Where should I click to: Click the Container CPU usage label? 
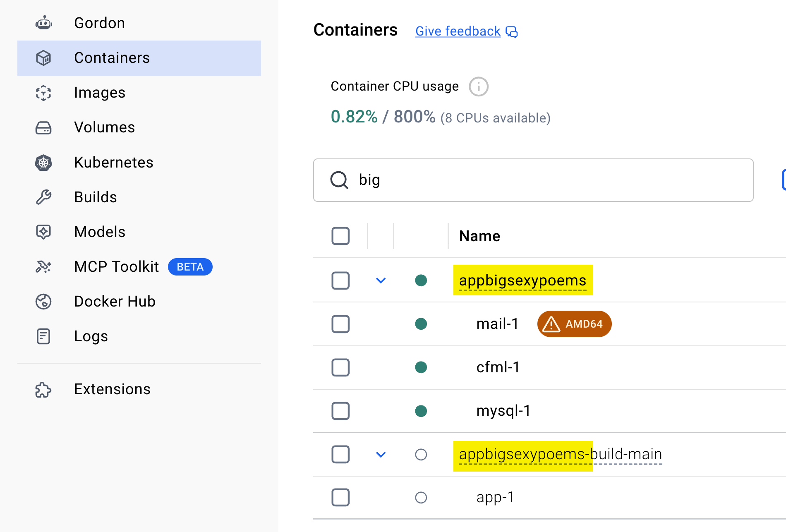[395, 86]
